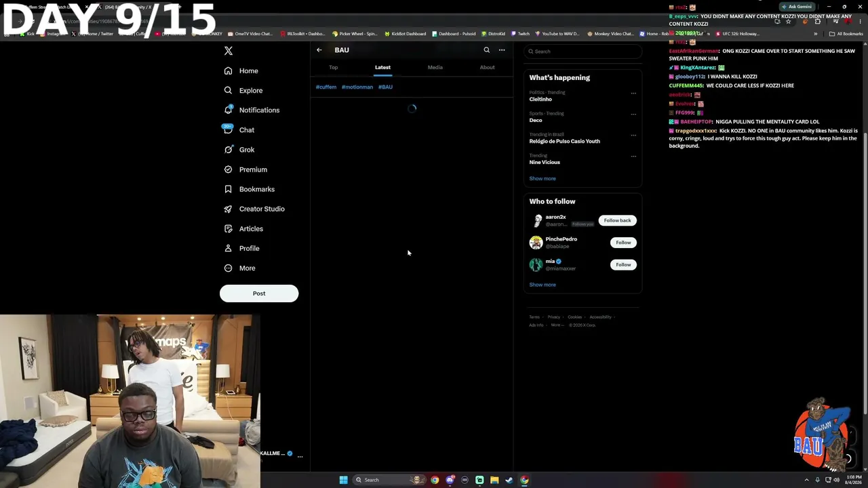This screenshot has height=488, width=868.
Task: Open the OmeTV Video Chat bookmark
Action: click(250, 34)
